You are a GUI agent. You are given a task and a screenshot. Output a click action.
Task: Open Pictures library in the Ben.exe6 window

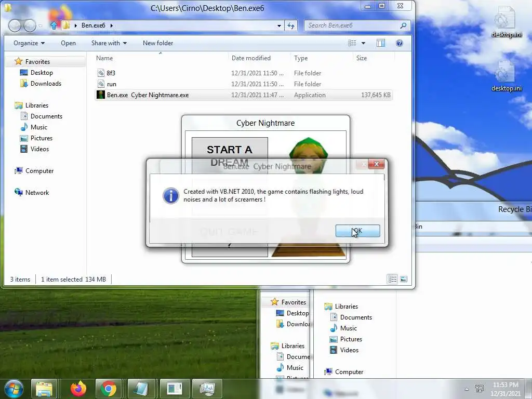42,138
